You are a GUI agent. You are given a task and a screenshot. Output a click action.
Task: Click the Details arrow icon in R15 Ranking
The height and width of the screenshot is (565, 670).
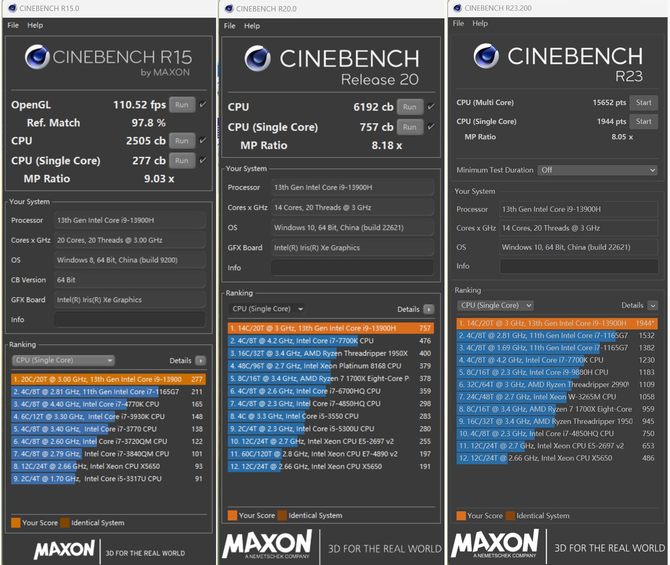[200, 361]
